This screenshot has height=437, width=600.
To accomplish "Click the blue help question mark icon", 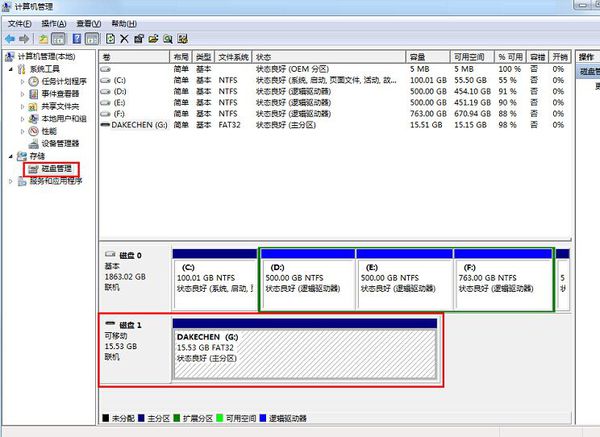I will [76, 39].
